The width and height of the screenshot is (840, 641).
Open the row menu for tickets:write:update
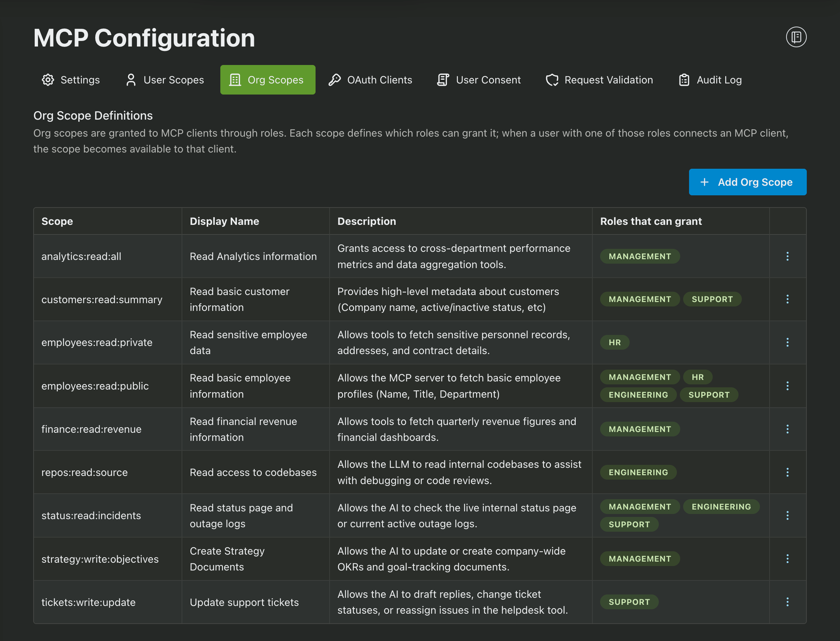tap(787, 602)
